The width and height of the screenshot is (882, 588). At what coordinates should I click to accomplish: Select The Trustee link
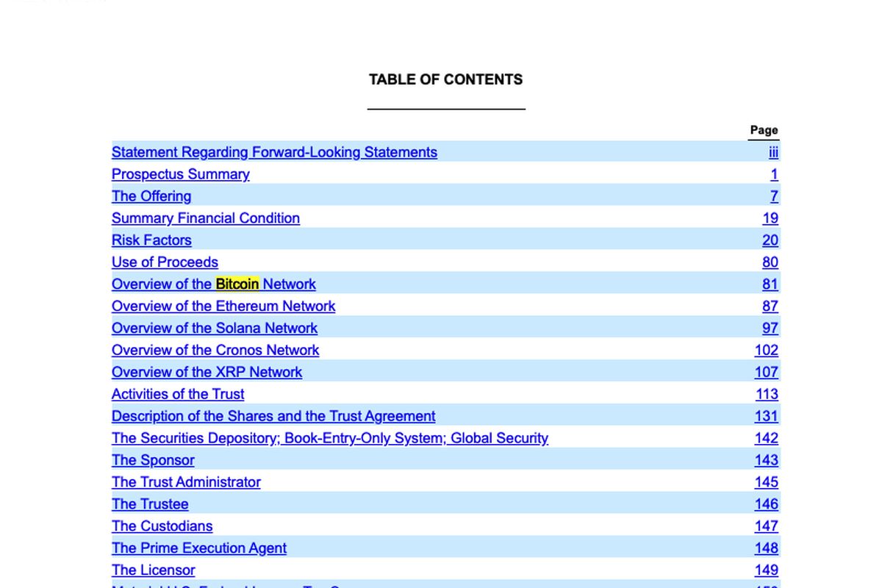click(150, 505)
